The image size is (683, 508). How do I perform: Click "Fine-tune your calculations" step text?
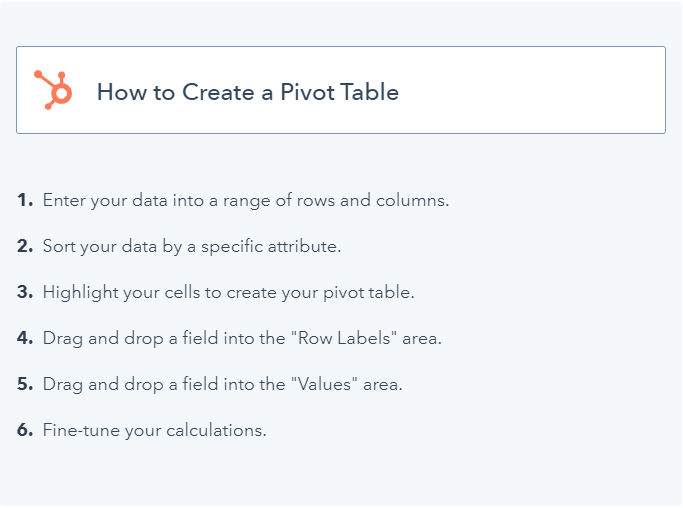click(154, 431)
